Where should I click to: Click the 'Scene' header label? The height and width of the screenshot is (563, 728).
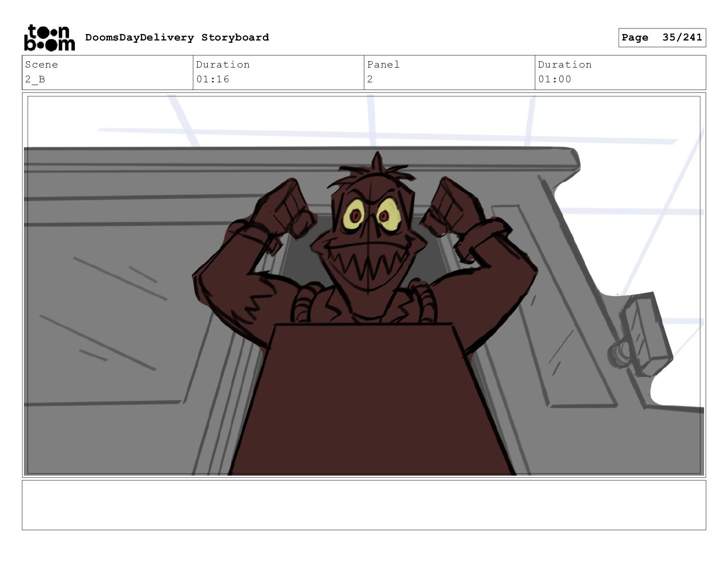[41, 64]
